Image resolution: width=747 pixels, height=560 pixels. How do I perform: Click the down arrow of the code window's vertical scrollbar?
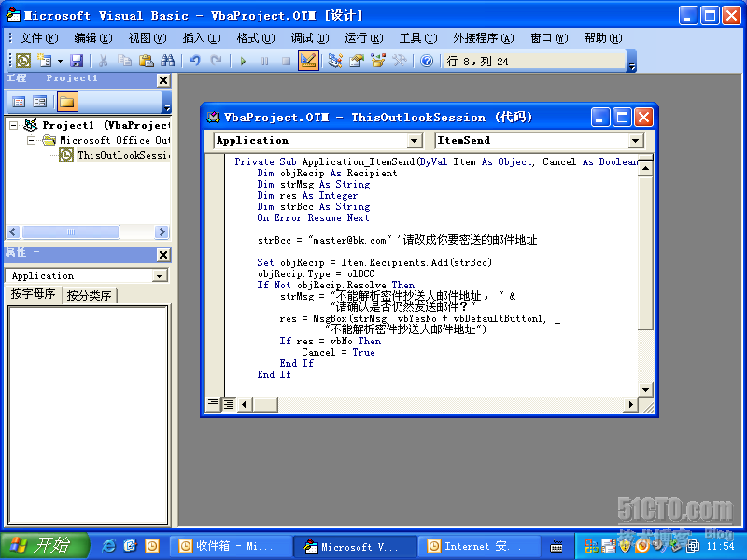coord(645,389)
